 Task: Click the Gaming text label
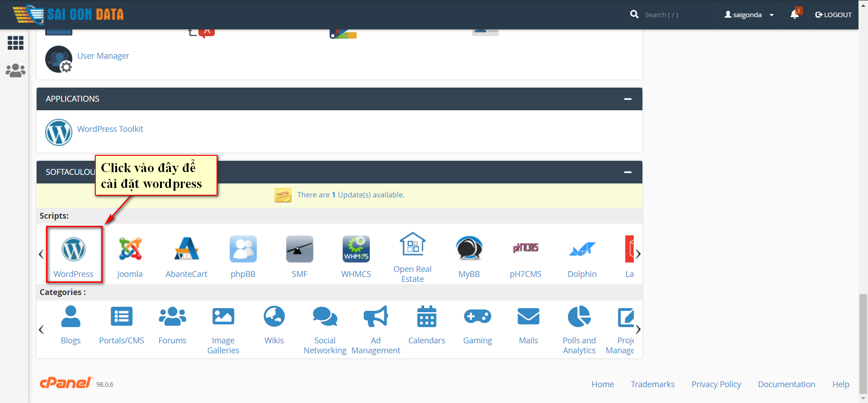click(478, 341)
